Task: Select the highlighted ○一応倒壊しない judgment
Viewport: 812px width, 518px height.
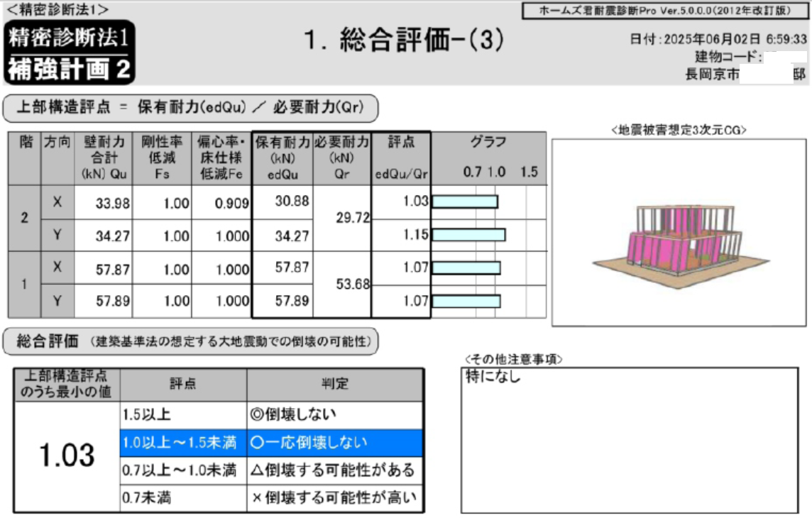Action: pyautogui.click(x=335, y=442)
